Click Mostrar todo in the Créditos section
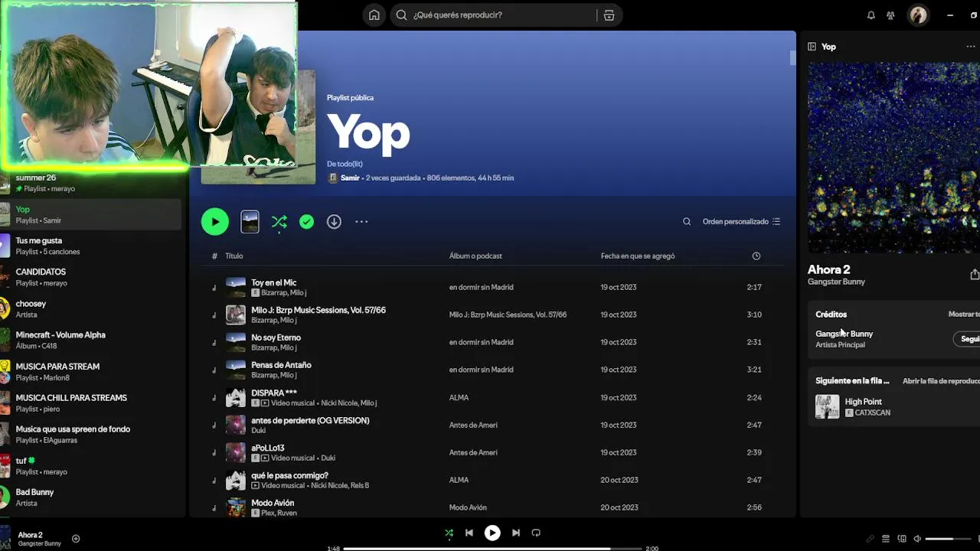This screenshot has height=551, width=980. click(x=964, y=315)
